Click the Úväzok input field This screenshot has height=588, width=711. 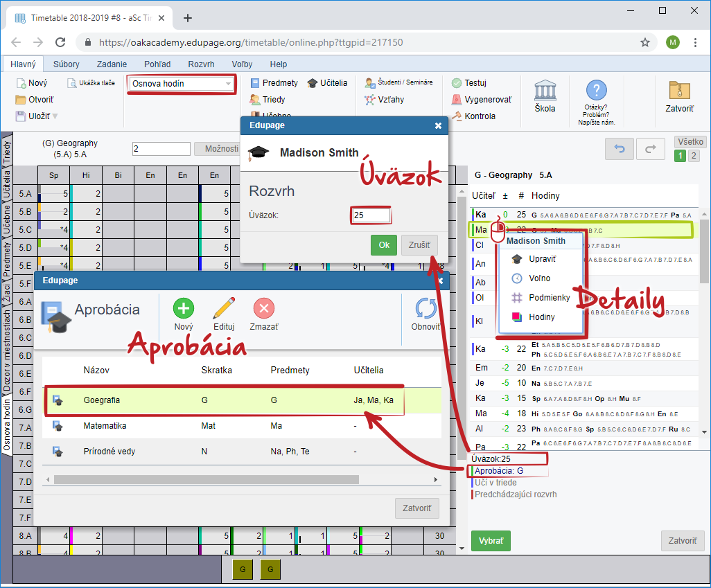(371, 215)
